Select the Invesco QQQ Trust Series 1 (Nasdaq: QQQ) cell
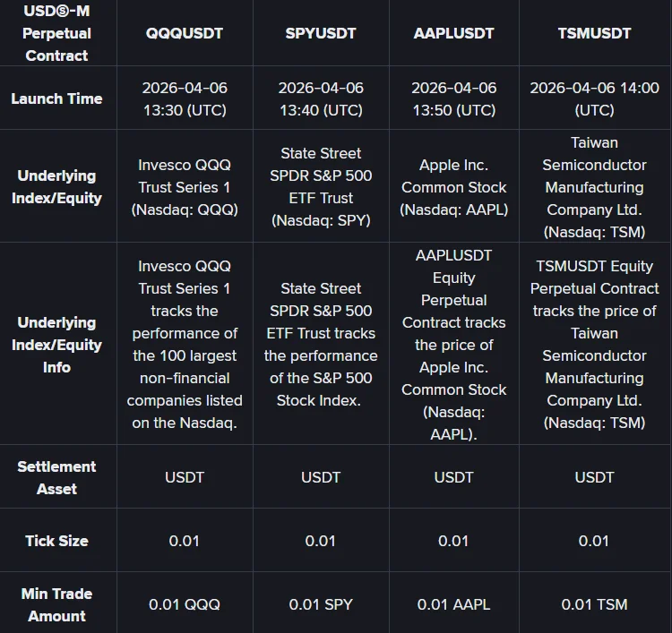 point(185,187)
